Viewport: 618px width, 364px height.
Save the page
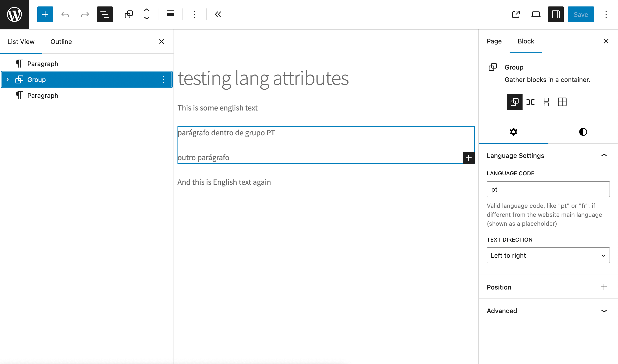tap(581, 14)
